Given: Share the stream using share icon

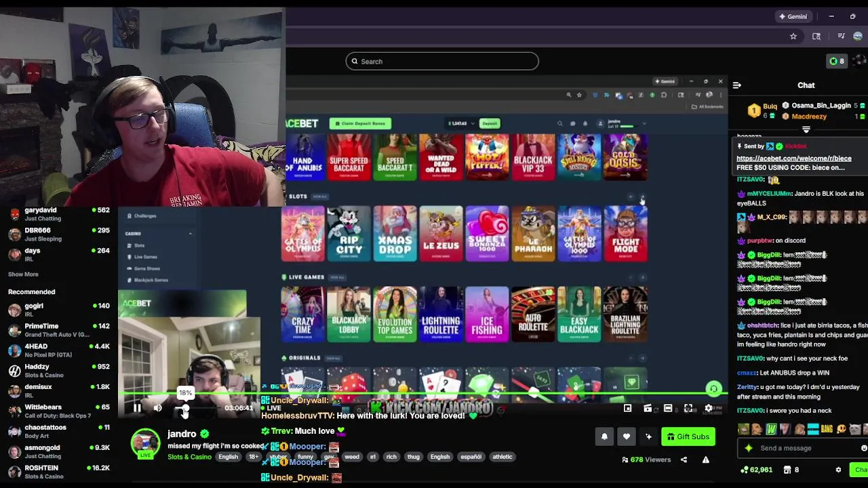Looking at the screenshot, I should click(684, 460).
